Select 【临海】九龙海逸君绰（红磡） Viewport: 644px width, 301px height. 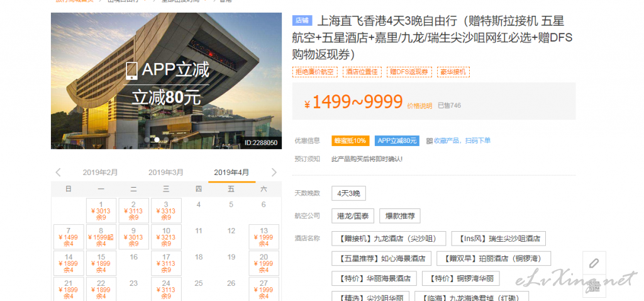(x=472, y=297)
